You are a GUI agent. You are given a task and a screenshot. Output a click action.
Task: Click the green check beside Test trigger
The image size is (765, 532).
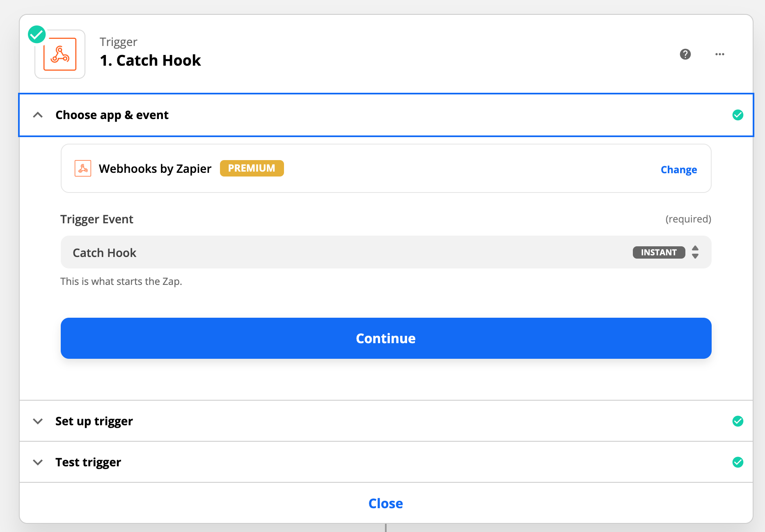(x=738, y=462)
